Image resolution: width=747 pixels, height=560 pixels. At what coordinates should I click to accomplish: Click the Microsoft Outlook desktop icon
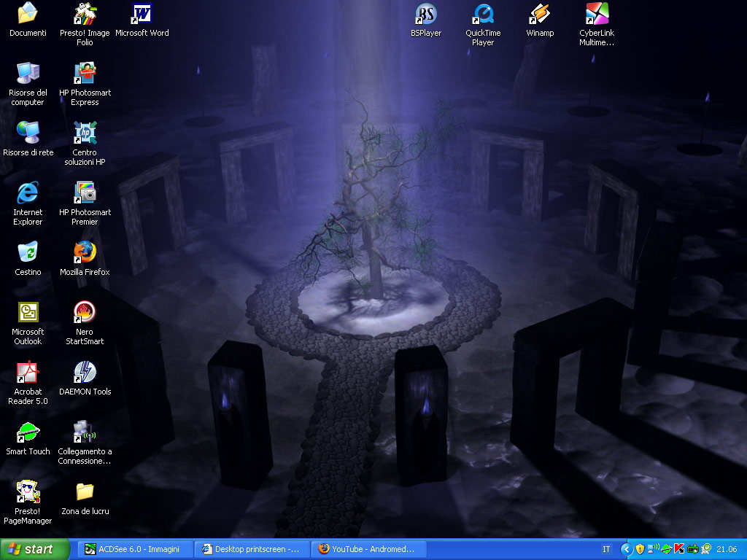tap(28, 313)
